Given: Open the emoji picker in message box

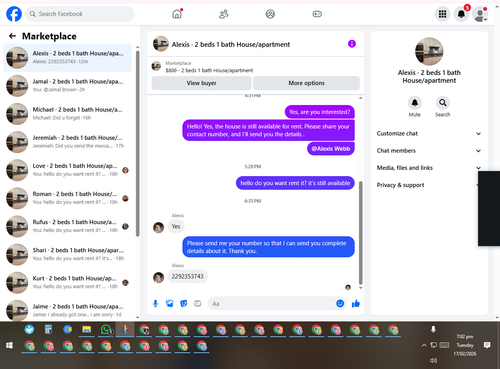Looking at the screenshot, I should [340, 303].
